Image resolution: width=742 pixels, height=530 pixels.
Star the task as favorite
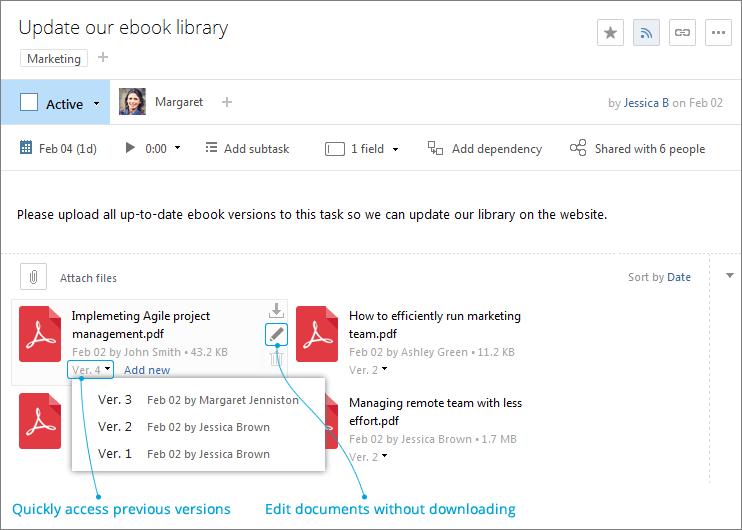[x=610, y=33]
